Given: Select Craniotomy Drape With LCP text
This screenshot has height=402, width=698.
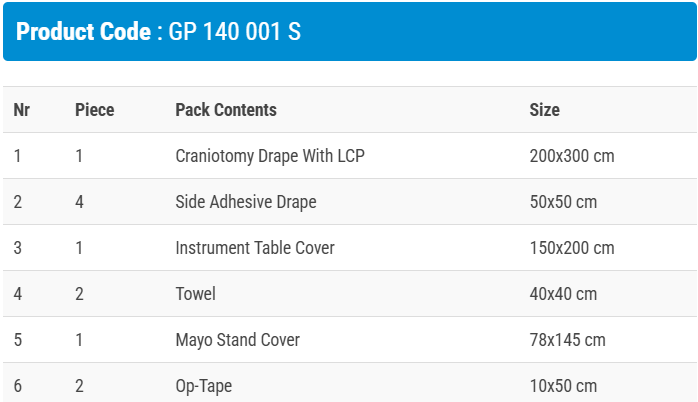Looking at the screenshot, I should point(270,156).
